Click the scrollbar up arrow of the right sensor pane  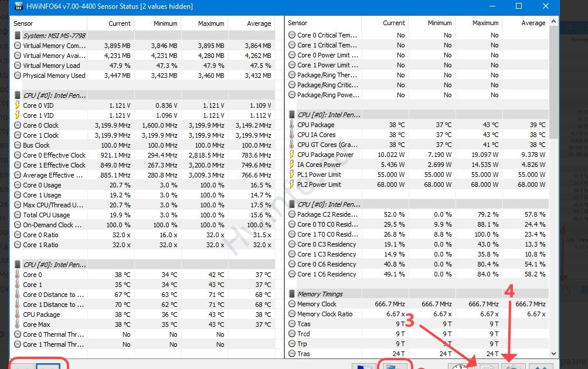(554, 22)
